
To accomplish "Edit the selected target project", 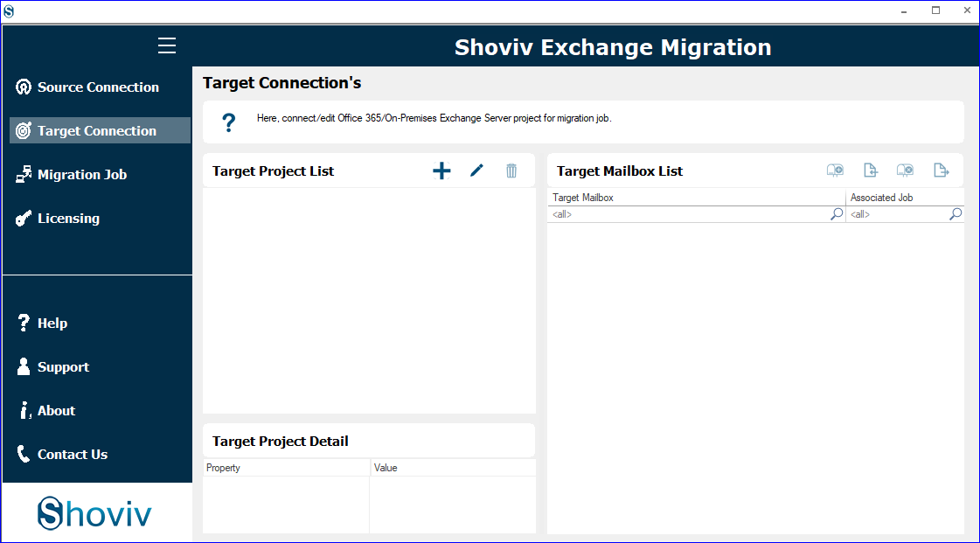I will click(x=476, y=171).
